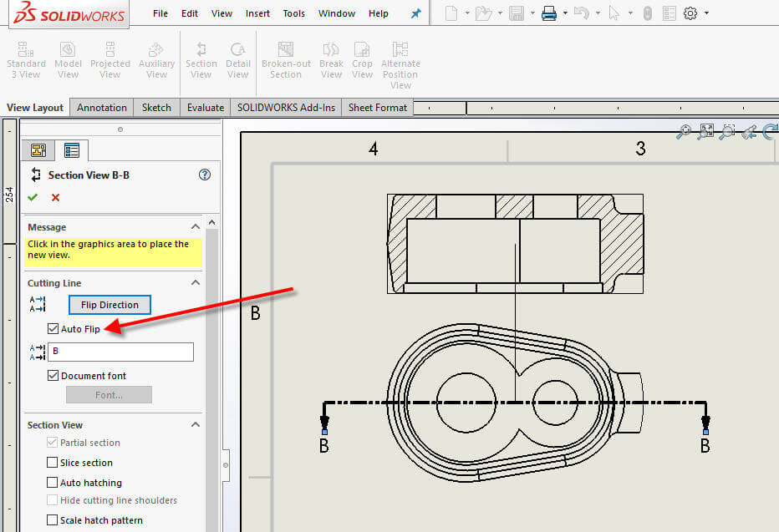Open the Insert menu
Viewport: 779px width, 532px height.
tap(257, 13)
